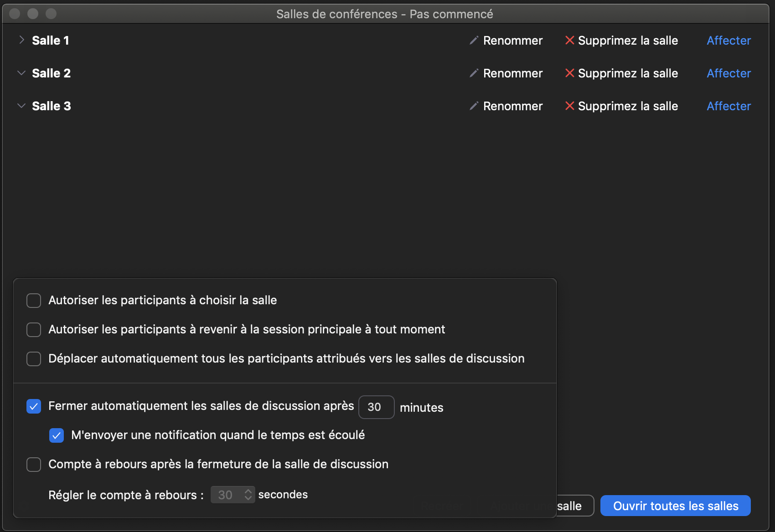This screenshot has width=775, height=532.
Task: Collapse the Salle 2 room
Action: [x=21, y=73]
